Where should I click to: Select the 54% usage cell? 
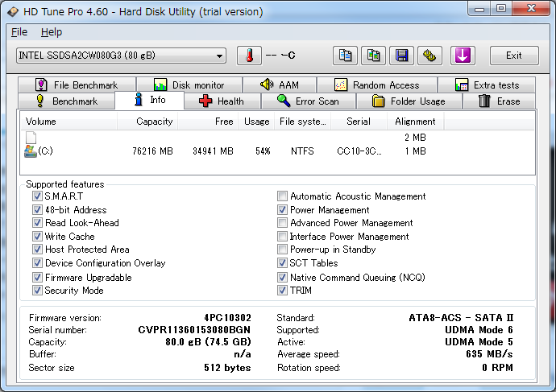pyautogui.click(x=263, y=151)
